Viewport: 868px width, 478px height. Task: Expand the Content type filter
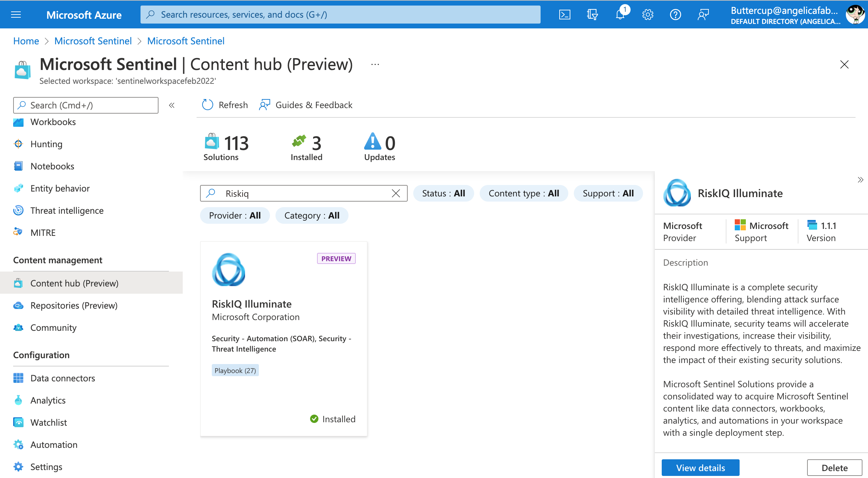pos(524,193)
